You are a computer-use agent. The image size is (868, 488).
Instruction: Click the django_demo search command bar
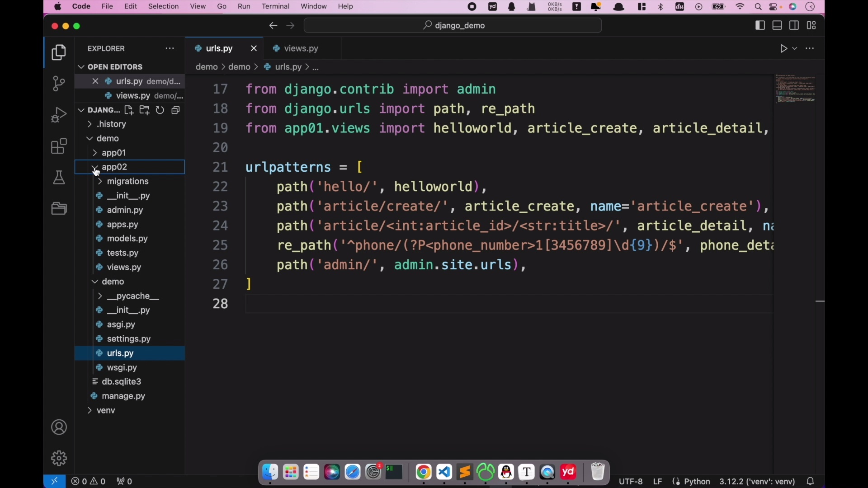[453, 25]
